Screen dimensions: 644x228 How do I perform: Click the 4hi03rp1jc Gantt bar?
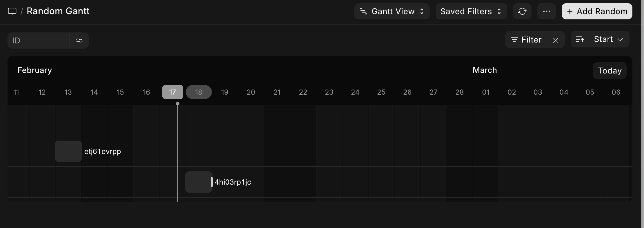[199, 182]
